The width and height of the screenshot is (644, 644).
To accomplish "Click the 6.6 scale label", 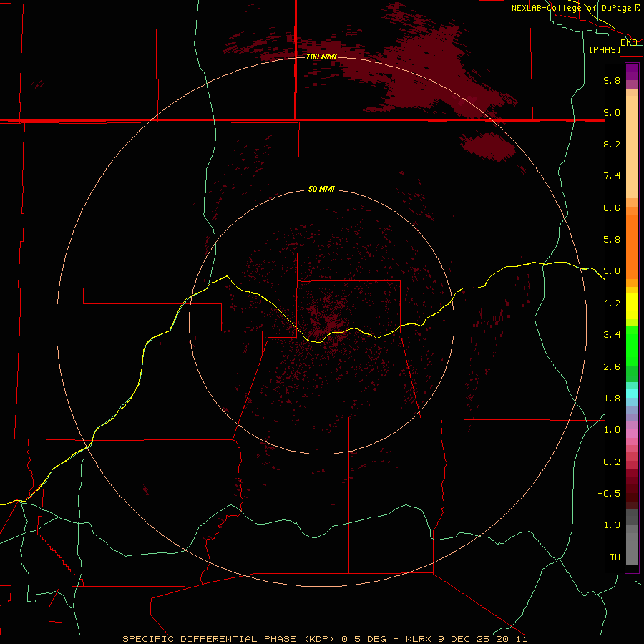I will [x=612, y=208].
